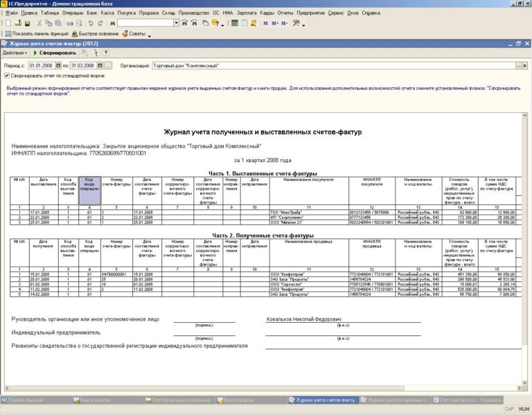Click the Copy icon in main toolbar
Screen dimensions: 532x415
pos(49,23)
